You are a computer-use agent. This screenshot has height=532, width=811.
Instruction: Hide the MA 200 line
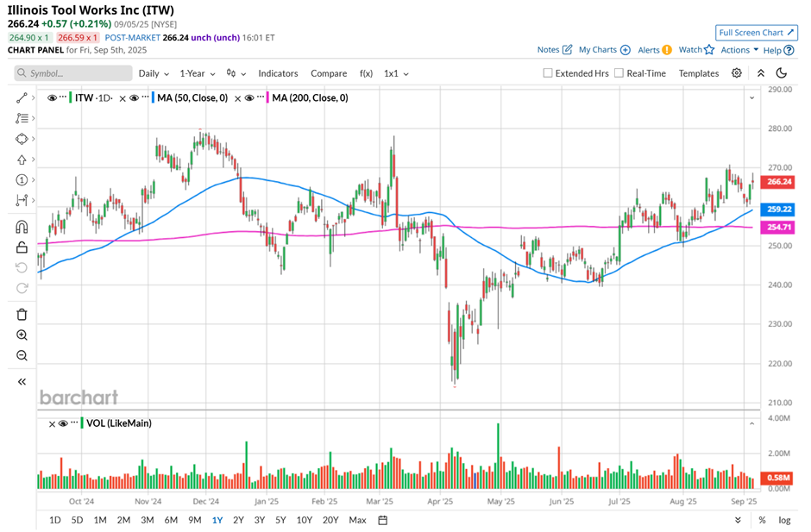tap(249, 97)
